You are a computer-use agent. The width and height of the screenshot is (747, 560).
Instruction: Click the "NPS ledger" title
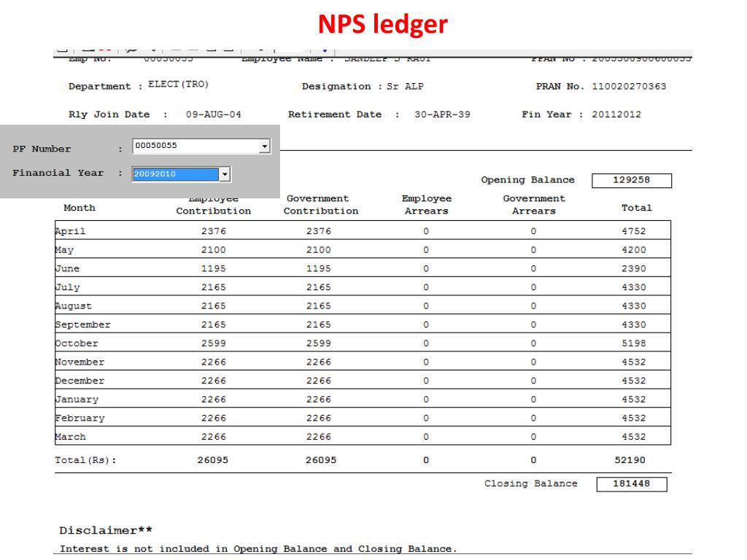(x=382, y=24)
